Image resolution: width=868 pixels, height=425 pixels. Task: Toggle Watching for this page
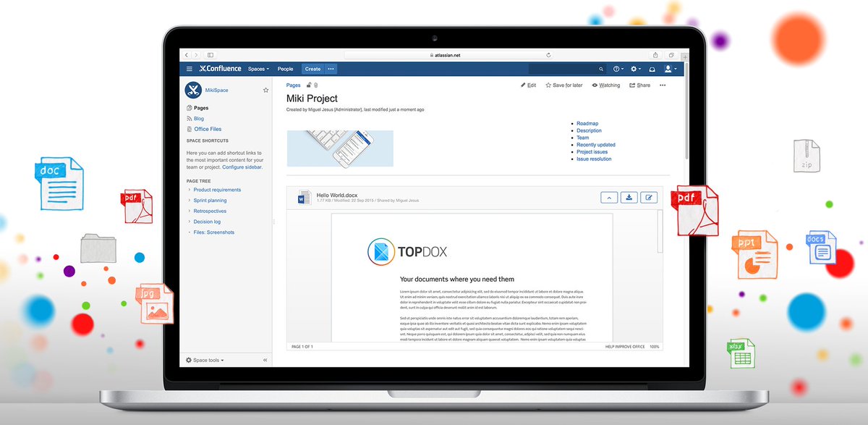pyautogui.click(x=606, y=85)
